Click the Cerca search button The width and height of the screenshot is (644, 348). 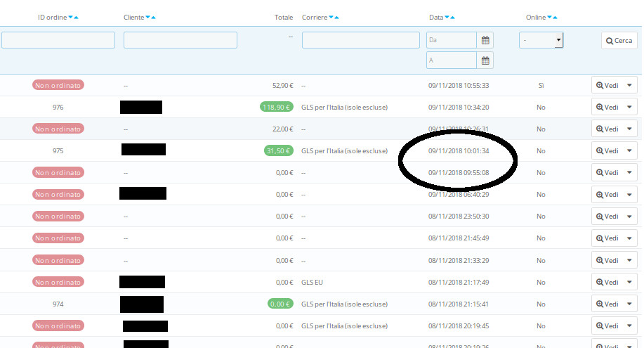point(619,41)
